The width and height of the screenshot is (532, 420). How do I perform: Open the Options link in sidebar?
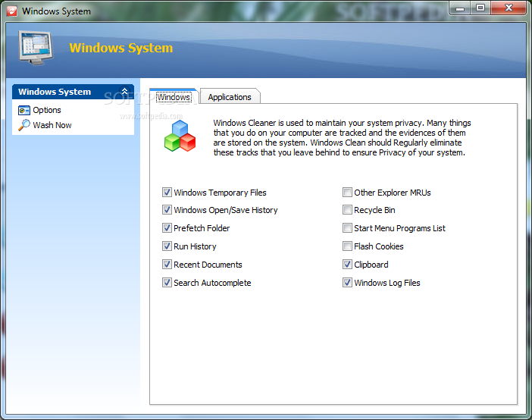47,110
